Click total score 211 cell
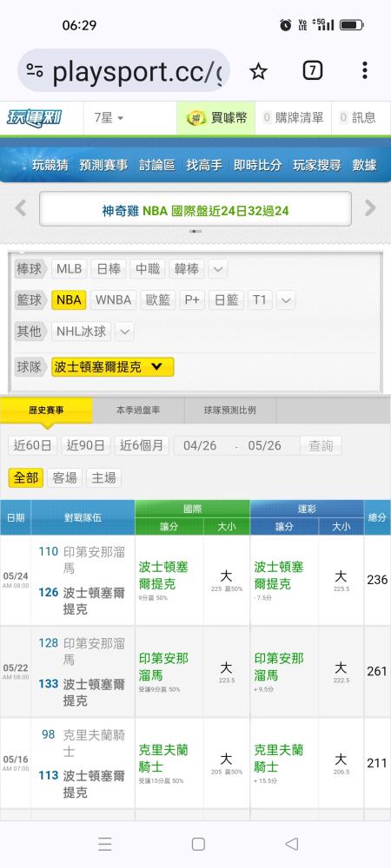 pyautogui.click(x=377, y=763)
